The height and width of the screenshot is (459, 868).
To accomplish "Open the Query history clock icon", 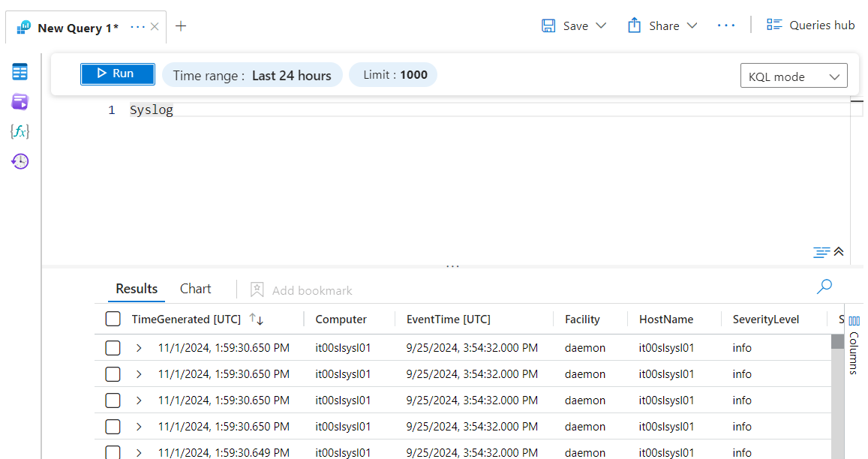I will [20, 161].
